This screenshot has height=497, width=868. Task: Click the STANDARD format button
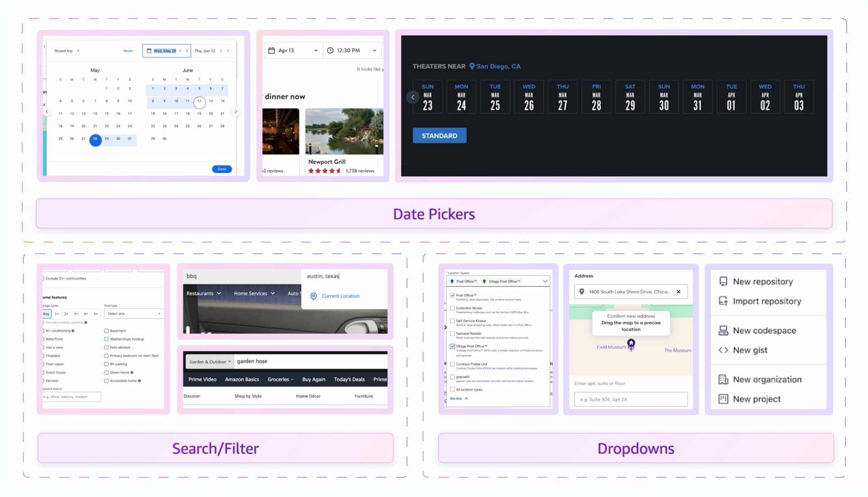pyautogui.click(x=439, y=136)
